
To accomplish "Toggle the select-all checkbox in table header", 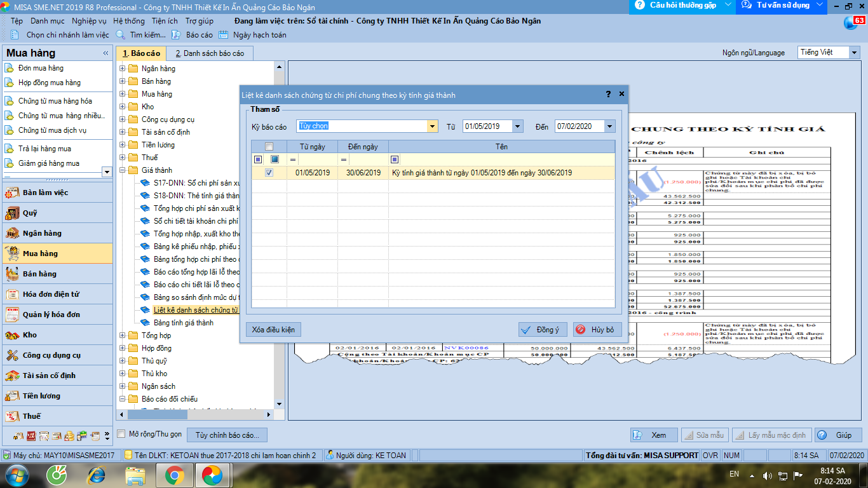I will point(269,147).
